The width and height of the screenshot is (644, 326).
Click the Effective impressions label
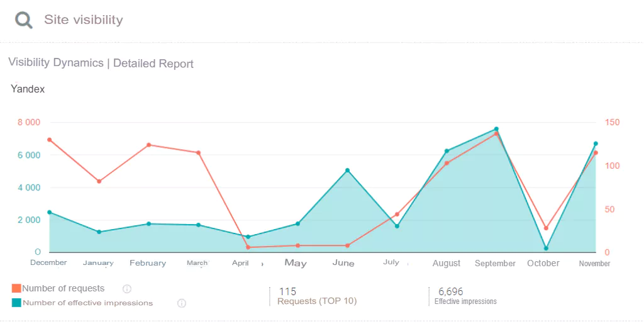tap(465, 301)
